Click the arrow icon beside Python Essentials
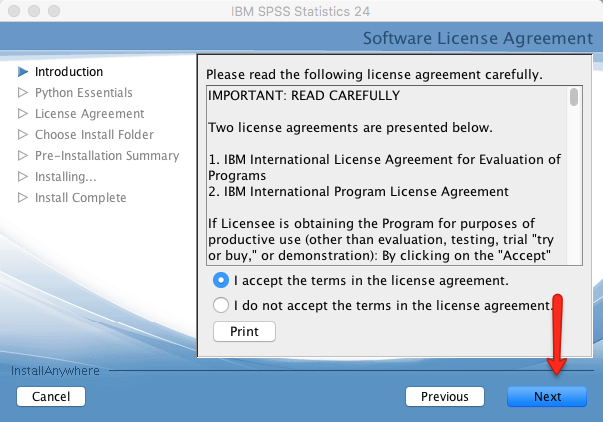 point(23,93)
